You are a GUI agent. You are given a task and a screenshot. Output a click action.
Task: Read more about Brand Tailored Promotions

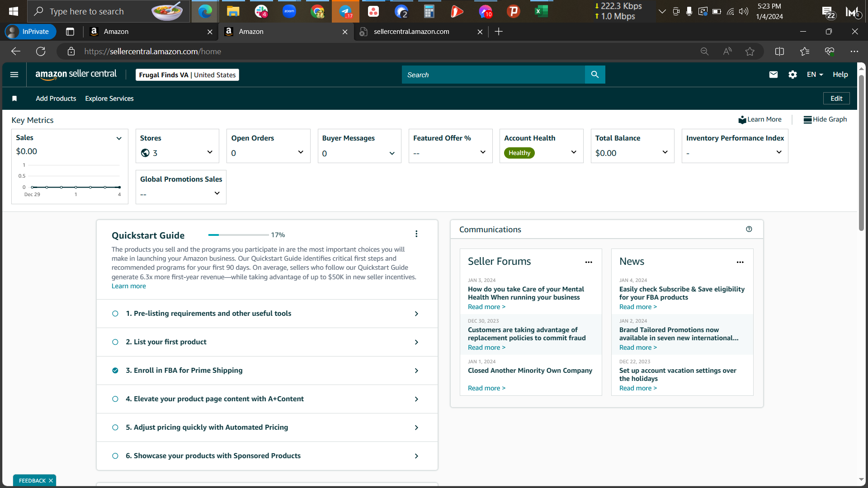coord(638,347)
